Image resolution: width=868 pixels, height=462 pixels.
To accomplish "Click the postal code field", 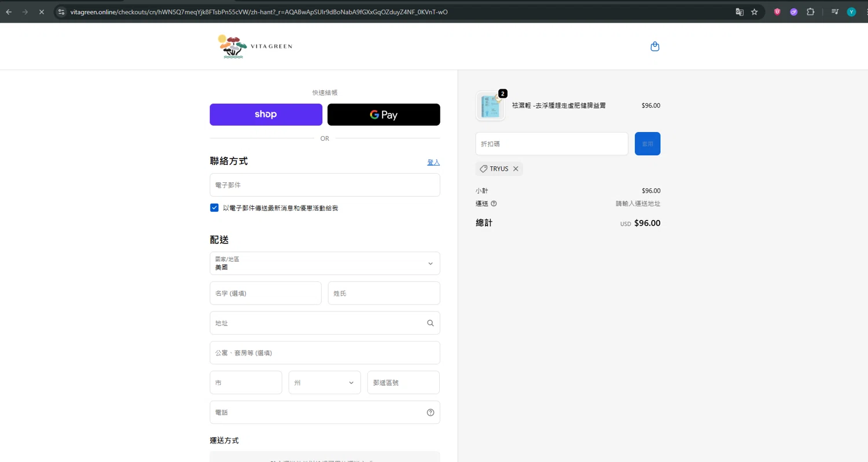I will coord(403,383).
